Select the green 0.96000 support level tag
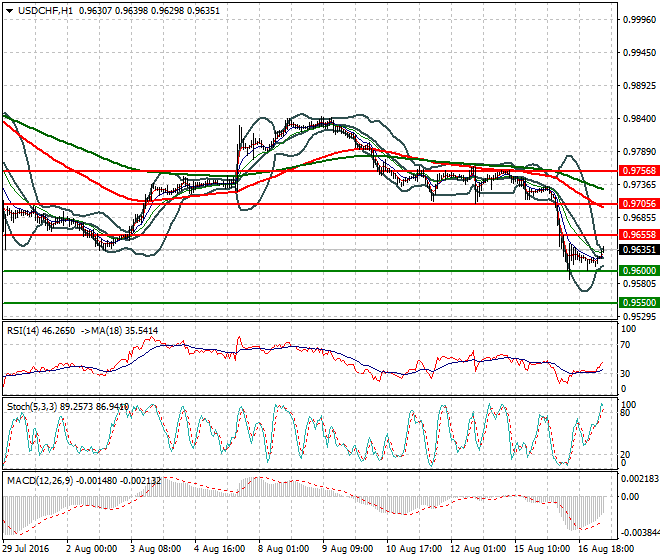This screenshot has height=560, width=660. pos(635,271)
